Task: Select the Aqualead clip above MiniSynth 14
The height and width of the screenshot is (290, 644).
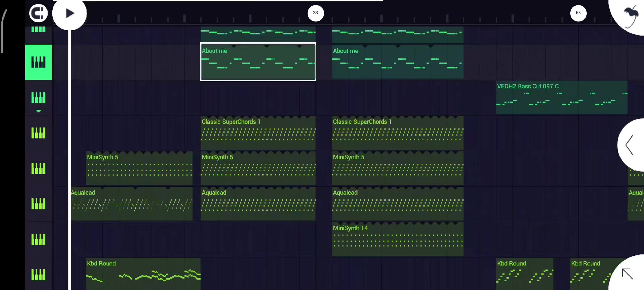Action: pos(398,204)
